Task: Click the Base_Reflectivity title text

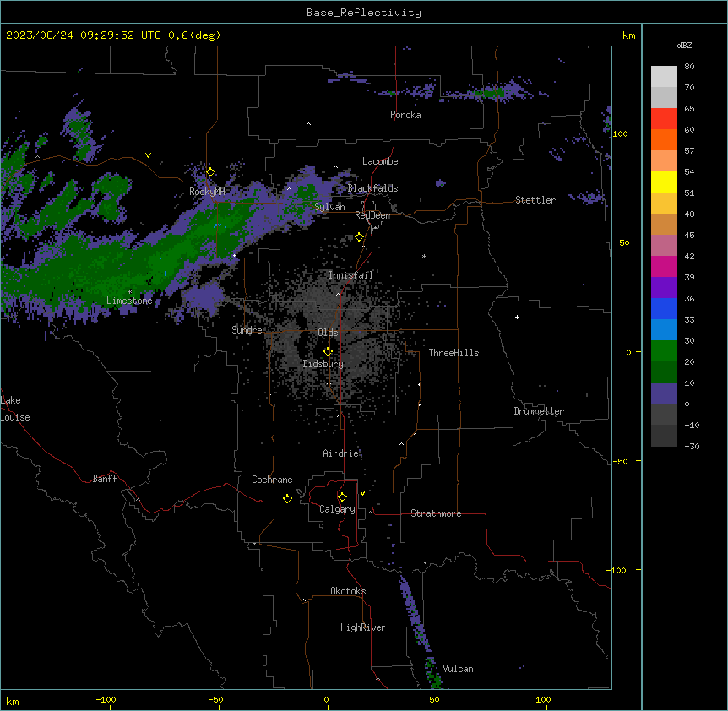Action: (x=364, y=13)
